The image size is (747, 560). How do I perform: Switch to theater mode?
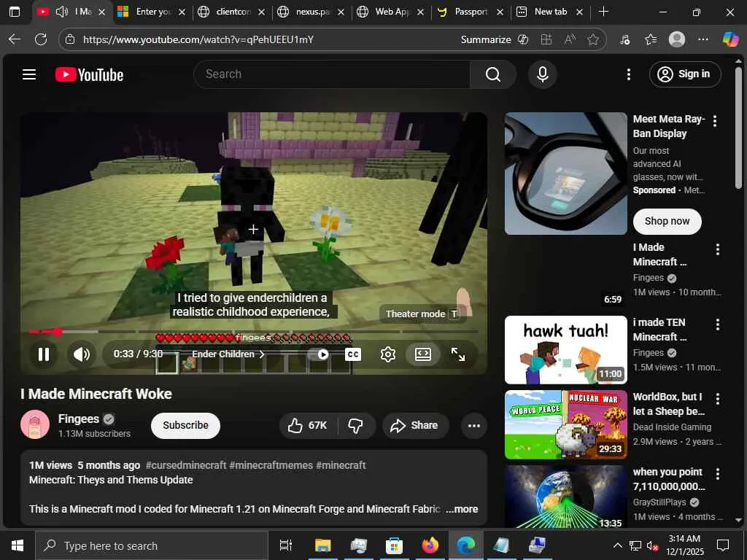click(x=422, y=354)
